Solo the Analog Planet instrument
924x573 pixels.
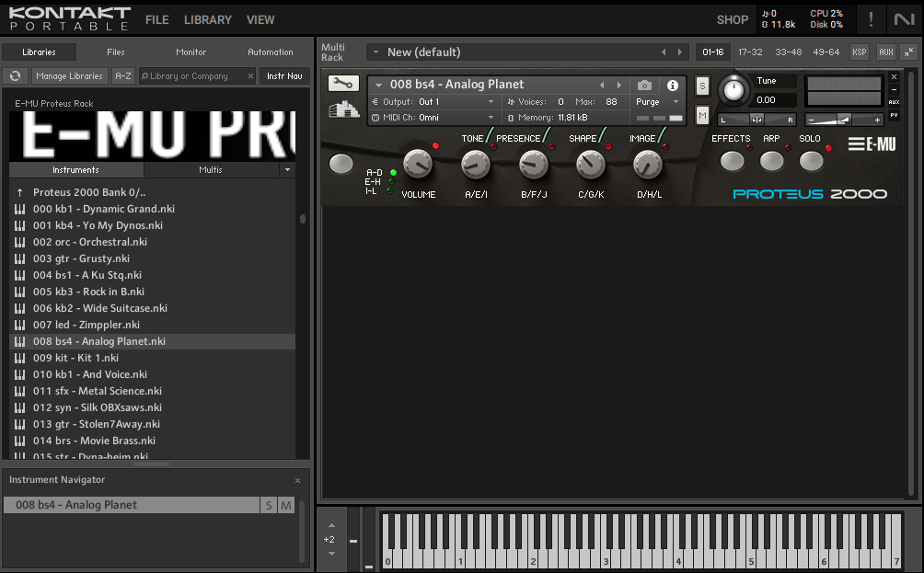point(702,86)
